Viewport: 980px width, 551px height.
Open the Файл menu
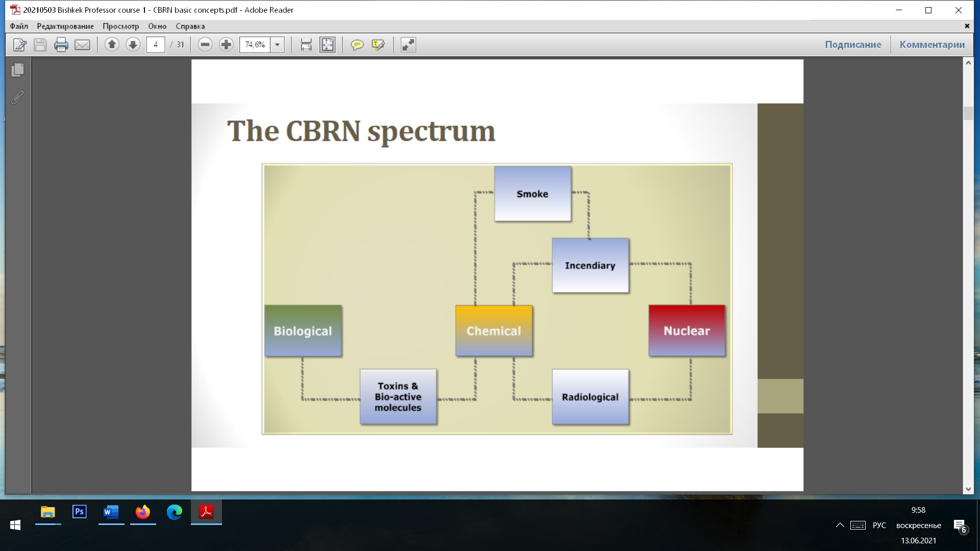(x=18, y=26)
